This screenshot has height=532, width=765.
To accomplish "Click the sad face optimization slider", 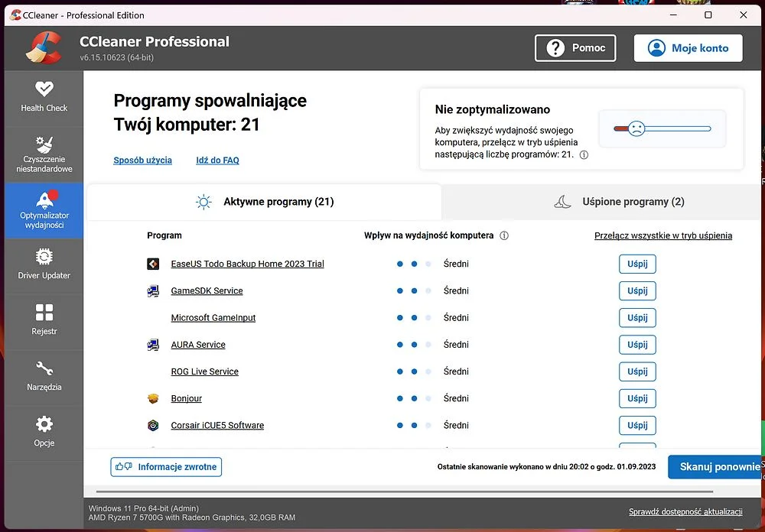I will point(662,128).
